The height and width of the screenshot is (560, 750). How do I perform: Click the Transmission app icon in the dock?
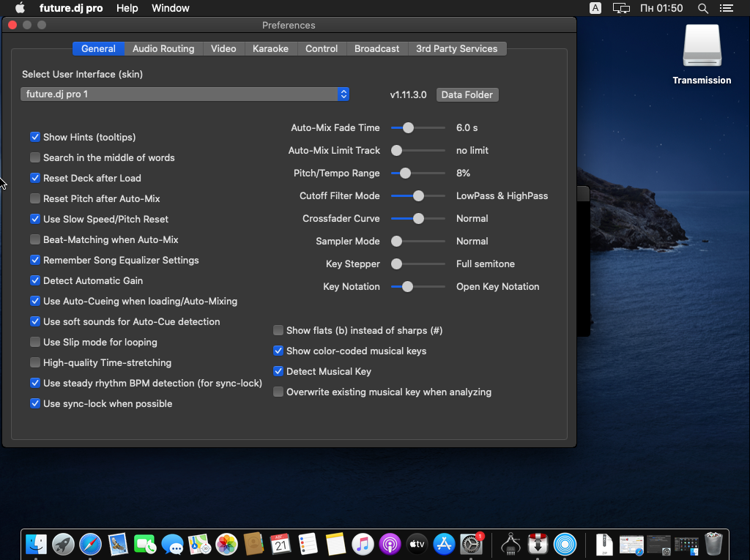[x=538, y=544]
